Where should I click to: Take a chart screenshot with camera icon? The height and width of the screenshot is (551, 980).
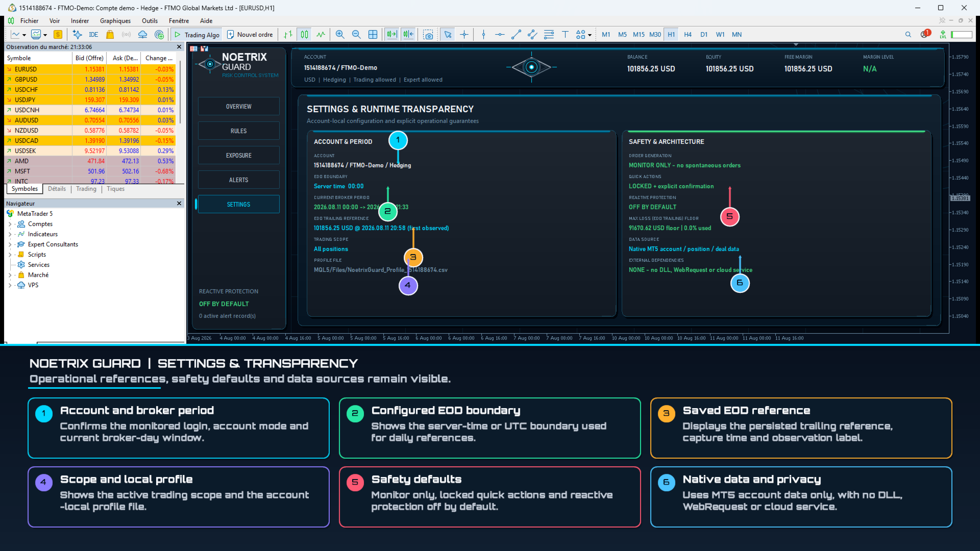[428, 35]
